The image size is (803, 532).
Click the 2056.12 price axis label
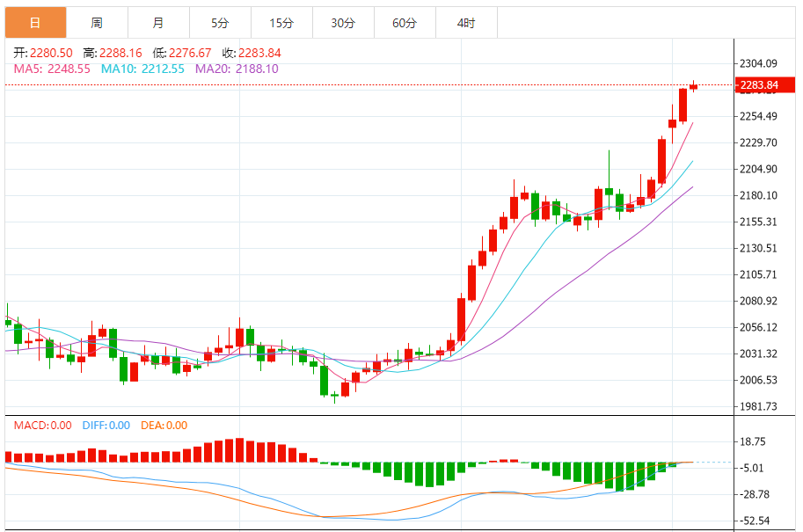(758, 327)
